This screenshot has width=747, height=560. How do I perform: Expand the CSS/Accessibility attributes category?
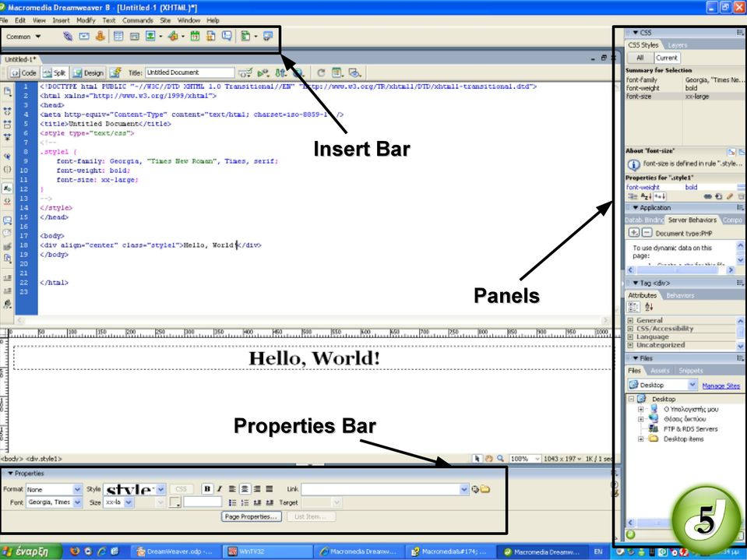[x=630, y=329]
